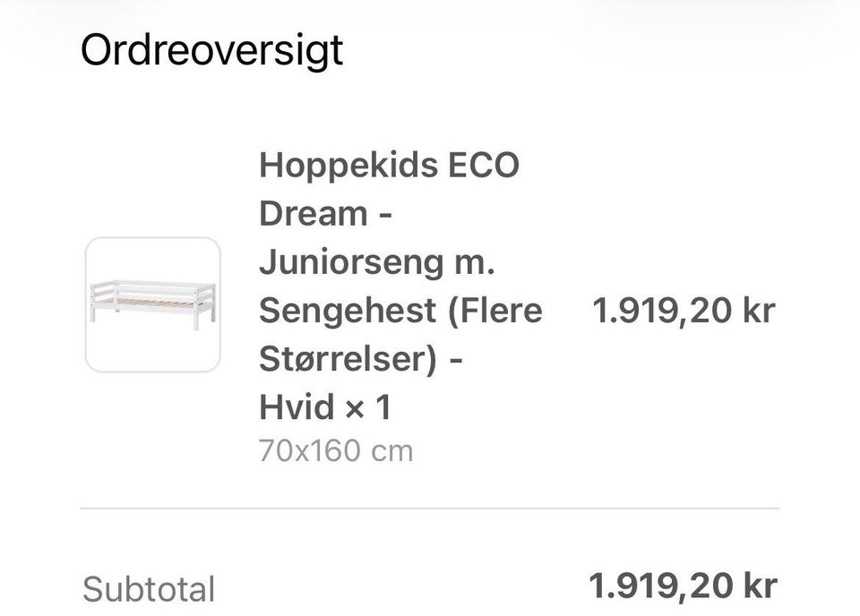Image resolution: width=860 pixels, height=616 pixels.
Task: Click the word "Dream" in product name
Action: 314,214
